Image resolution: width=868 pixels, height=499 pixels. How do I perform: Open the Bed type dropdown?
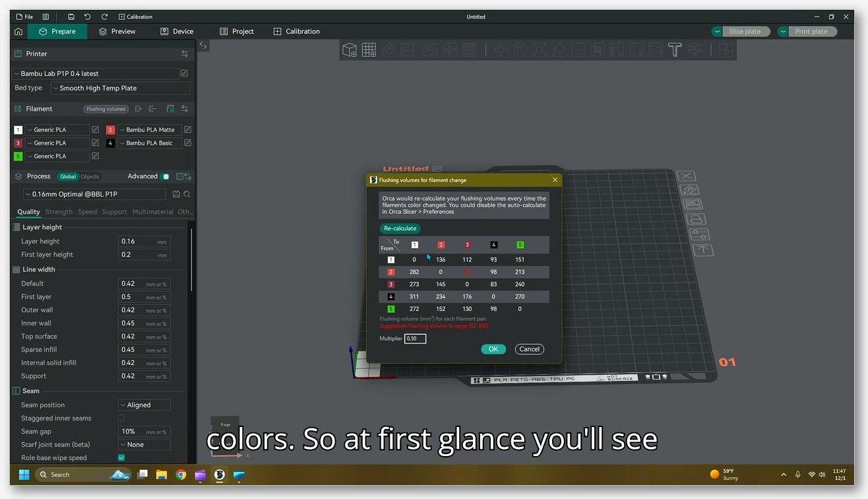(121, 88)
